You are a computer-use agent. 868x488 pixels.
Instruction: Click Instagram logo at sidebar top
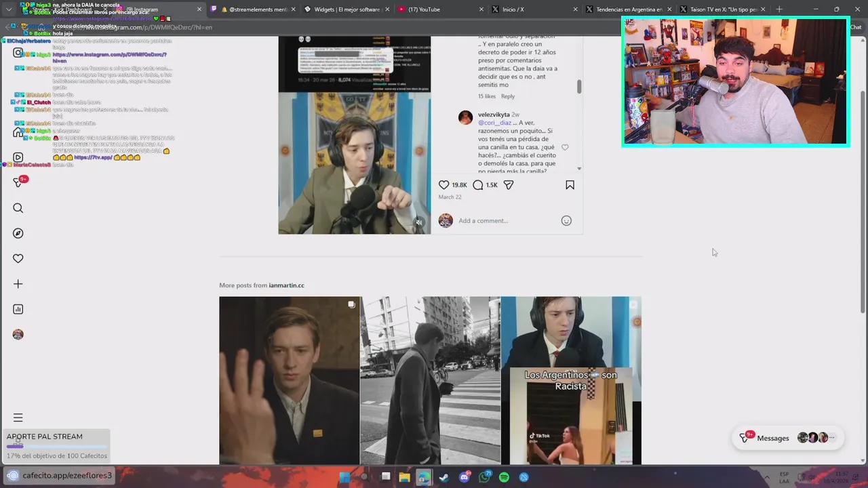click(18, 52)
